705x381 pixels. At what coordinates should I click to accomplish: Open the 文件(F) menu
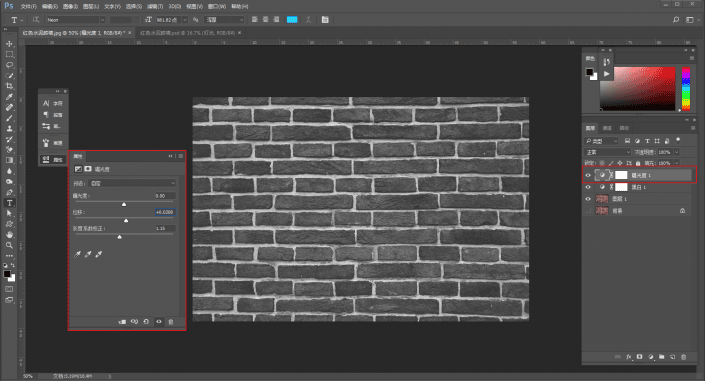tap(28, 6)
